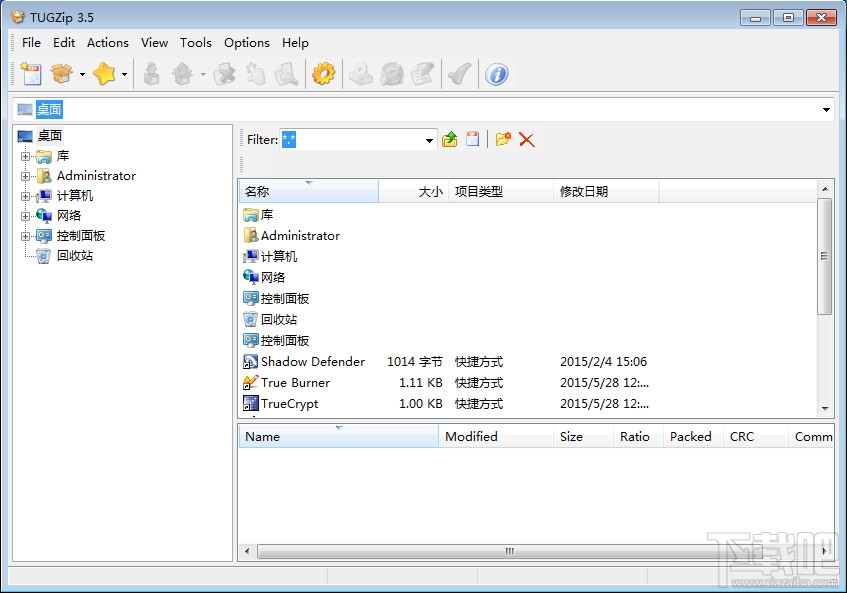Sort archive pane by Packed column
The width and height of the screenshot is (847, 593).
click(x=693, y=436)
